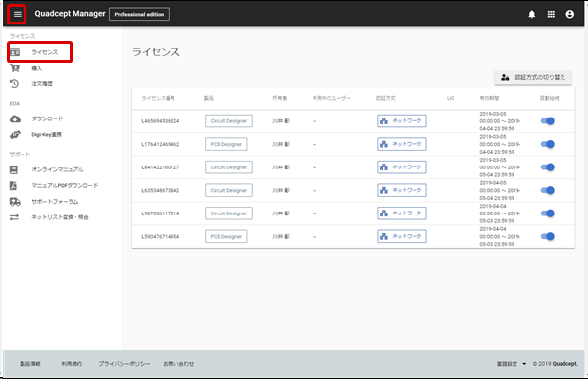Click the shopping cart purchase icon
This screenshot has height=379, width=588.
point(15,68)
